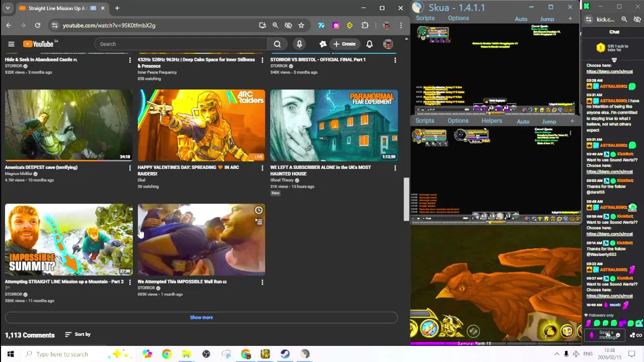
Task: Open Skua from the taskbar
Action: (305, 354)
